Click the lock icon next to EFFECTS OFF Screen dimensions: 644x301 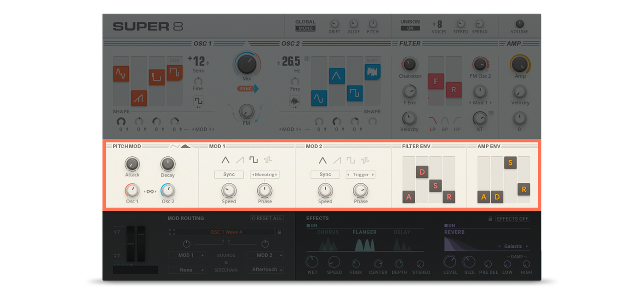coord(490,219)
